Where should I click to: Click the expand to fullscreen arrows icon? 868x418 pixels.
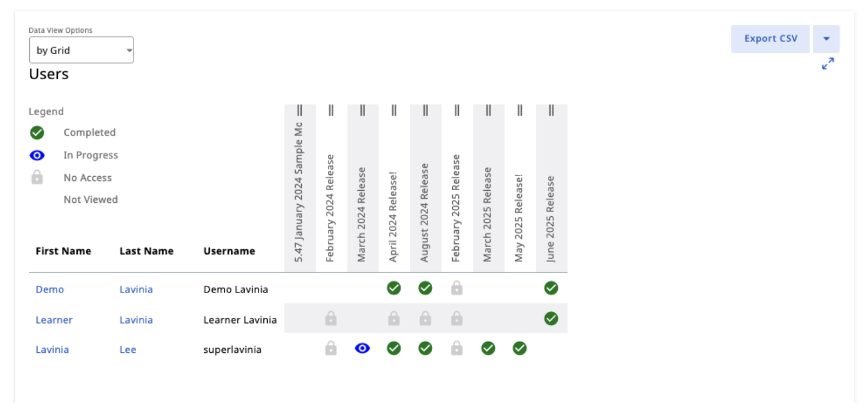(x=828, y=63)
